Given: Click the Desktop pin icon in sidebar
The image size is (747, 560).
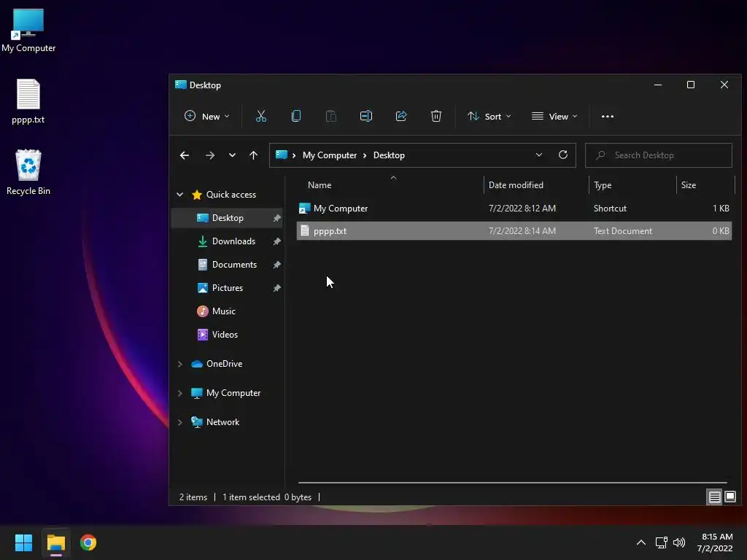Looking at the screenshot, I should (x=276, y=218).
